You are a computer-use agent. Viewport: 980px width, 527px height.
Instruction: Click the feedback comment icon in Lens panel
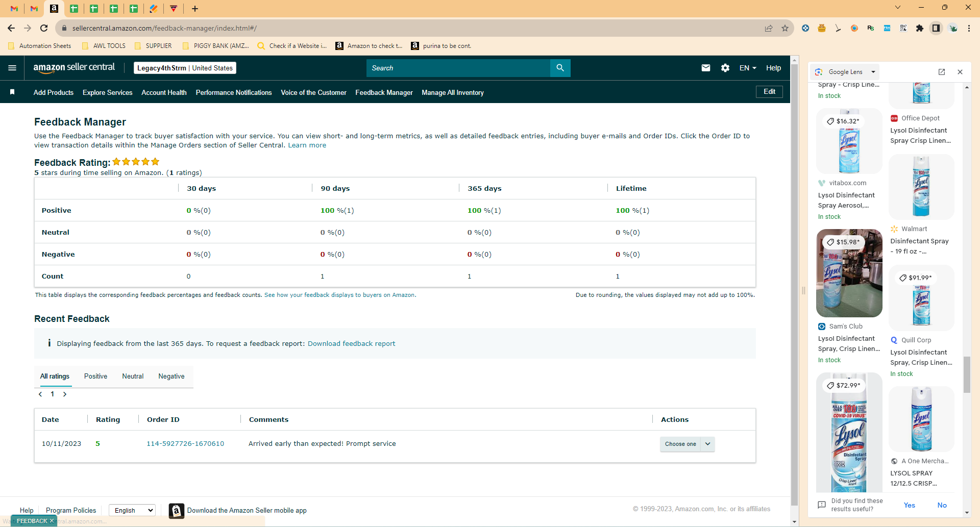coord(821,505)
